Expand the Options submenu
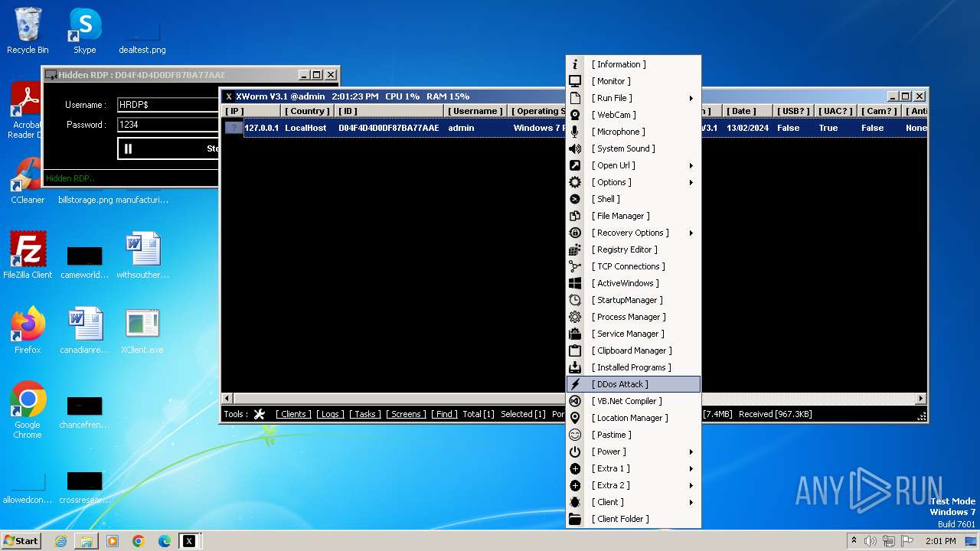The width and height of the screenshot is (980, 551). [691, 182]
